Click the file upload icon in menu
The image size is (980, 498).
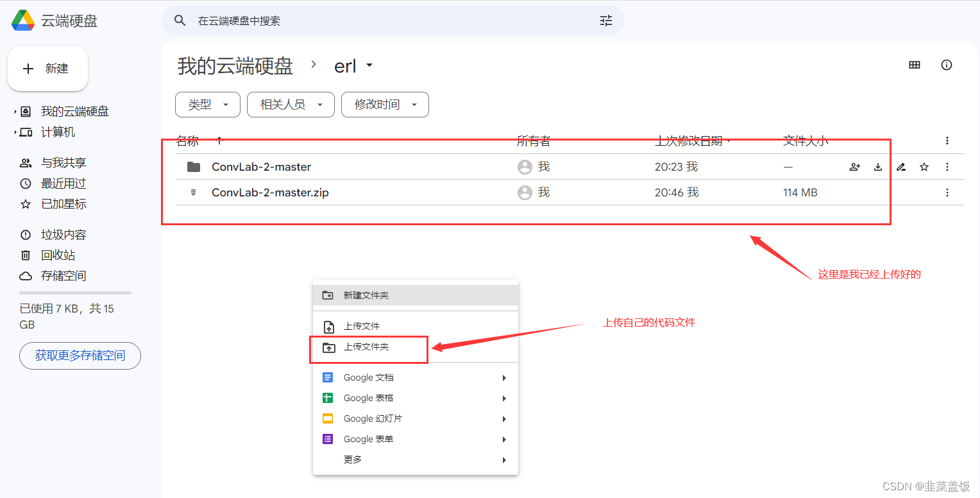pyautogui.click(x=328, y=327)
